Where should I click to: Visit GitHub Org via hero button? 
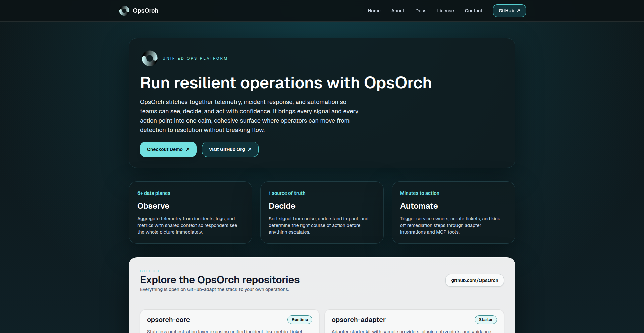pyautogui.click(x=230, y=149)
